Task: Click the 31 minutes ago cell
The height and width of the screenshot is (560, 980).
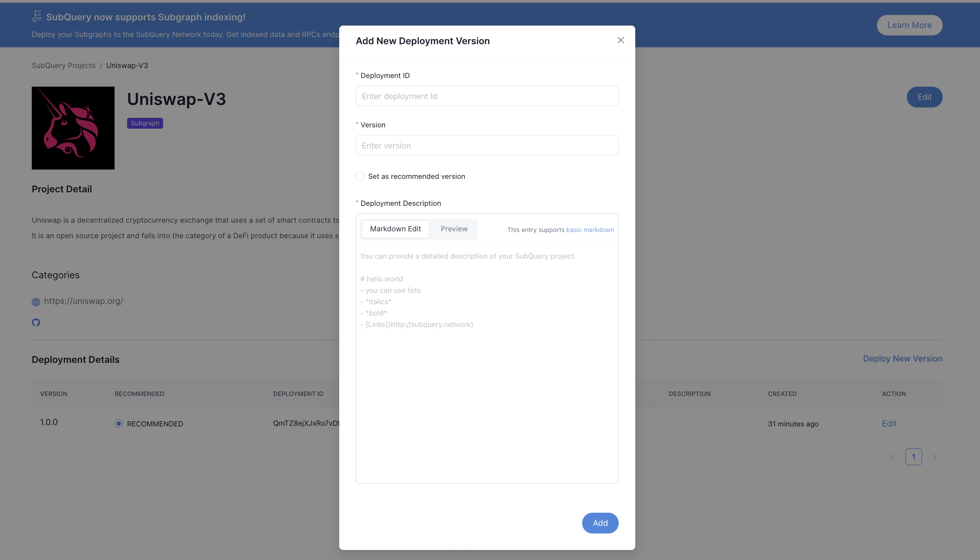Action: (x=793, y=424)
